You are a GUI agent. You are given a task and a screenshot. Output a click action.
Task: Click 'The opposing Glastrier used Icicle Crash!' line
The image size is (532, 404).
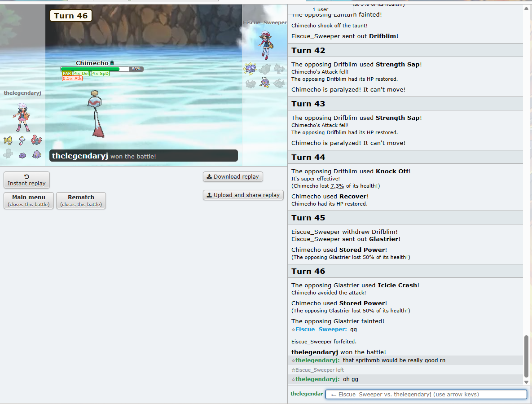click(x=355, y=285)
